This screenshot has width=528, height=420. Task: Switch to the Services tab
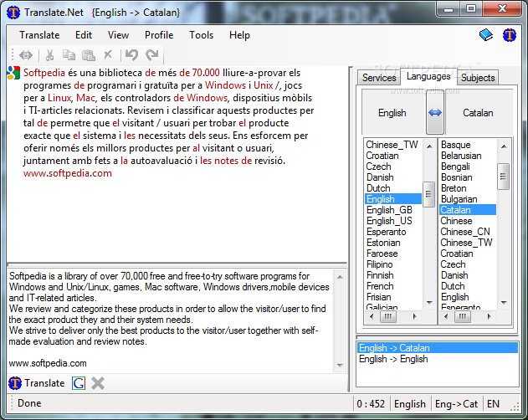click(x=379, y=78)
